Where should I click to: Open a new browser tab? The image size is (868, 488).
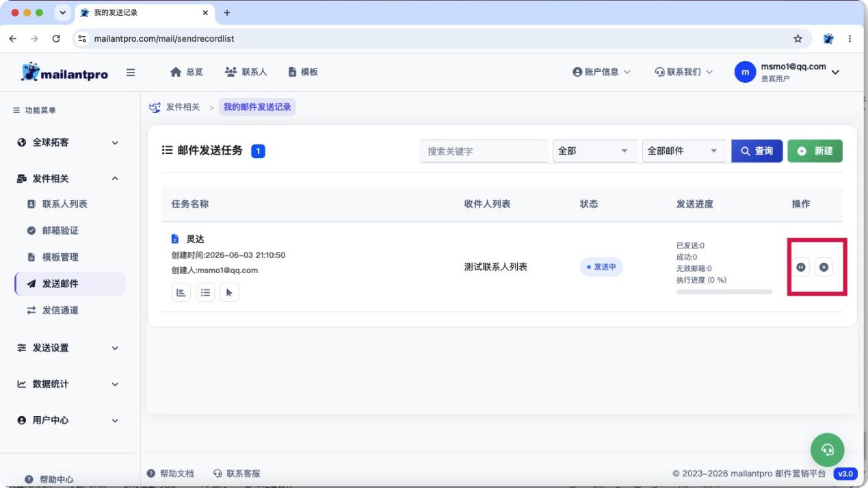tap(227, 13)
